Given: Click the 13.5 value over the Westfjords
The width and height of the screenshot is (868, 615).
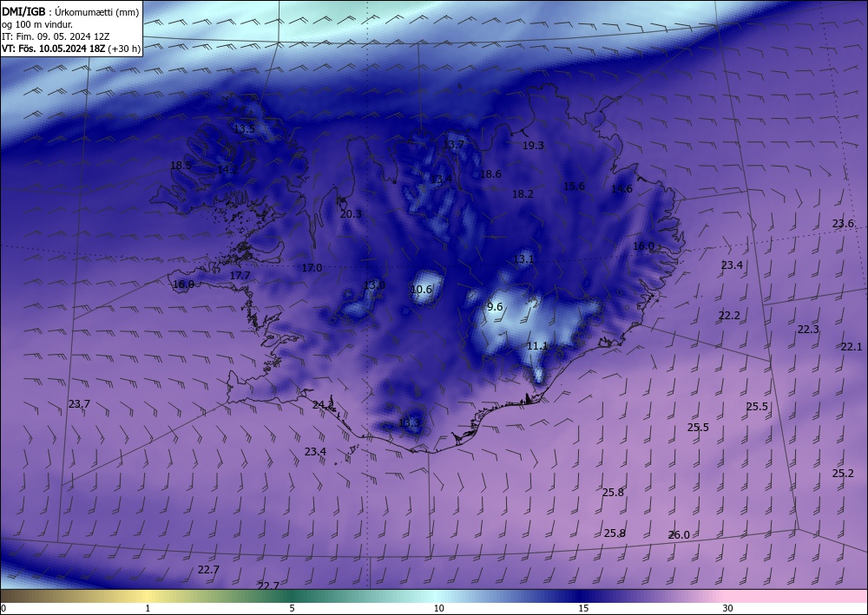Looking at the screenshot, I should (x=244, y=129).
